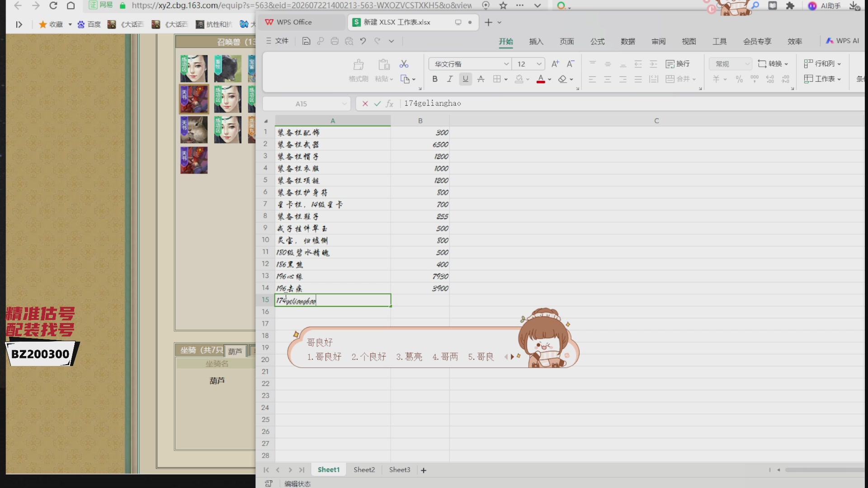The height and width of the screenshot is (488, 868).
Task: Expand the Name Box dropdown arrow
Action: (x=344, y=104)
